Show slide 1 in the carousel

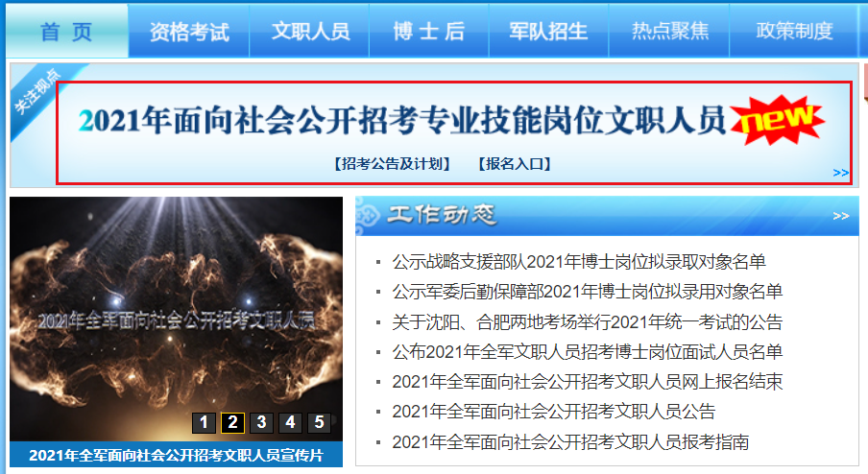point(204,422)
